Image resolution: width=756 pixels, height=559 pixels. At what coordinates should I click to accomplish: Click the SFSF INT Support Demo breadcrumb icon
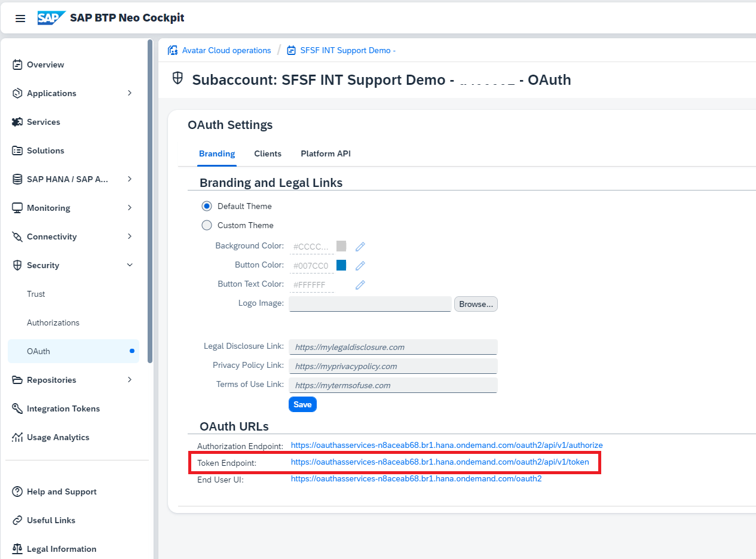point(292,50)
